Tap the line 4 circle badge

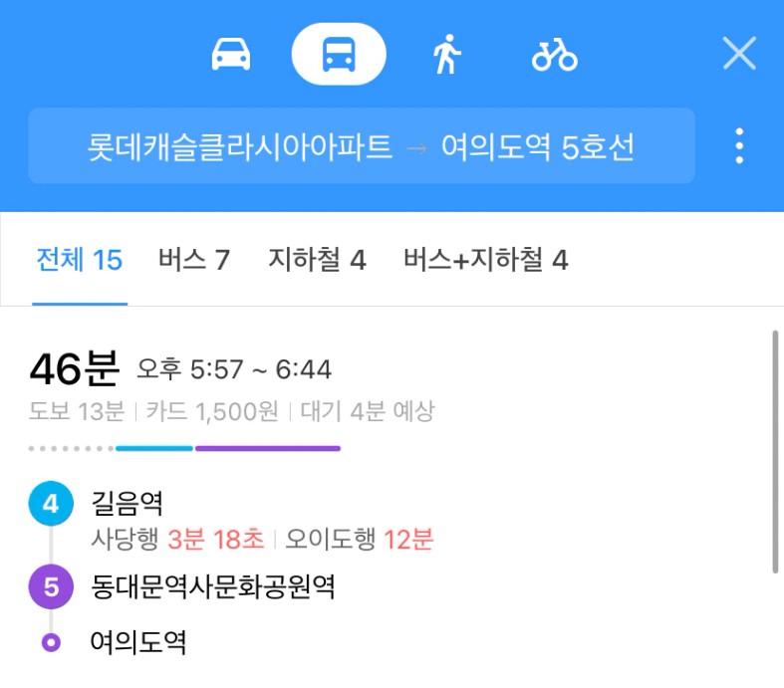click(51, 503)
